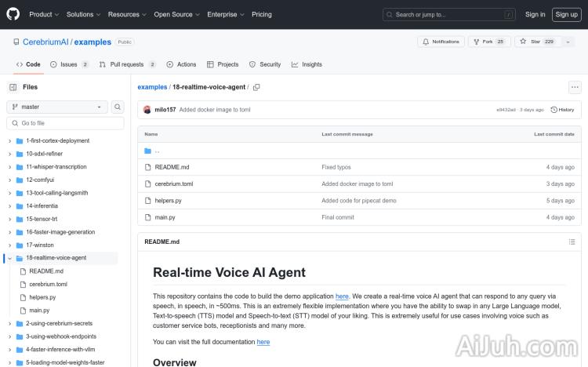Open helpers.py in file table
The height and width of the screenshot is (367, 588).
click(168, 201)
